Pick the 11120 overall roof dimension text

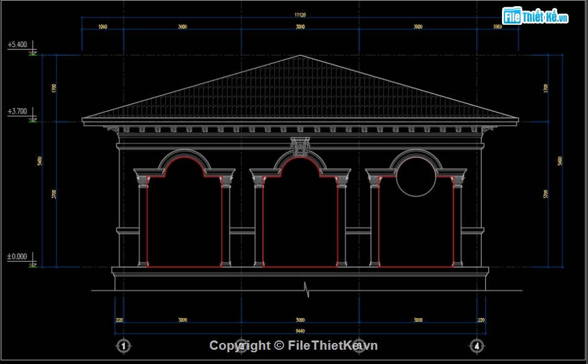(300, 15)
